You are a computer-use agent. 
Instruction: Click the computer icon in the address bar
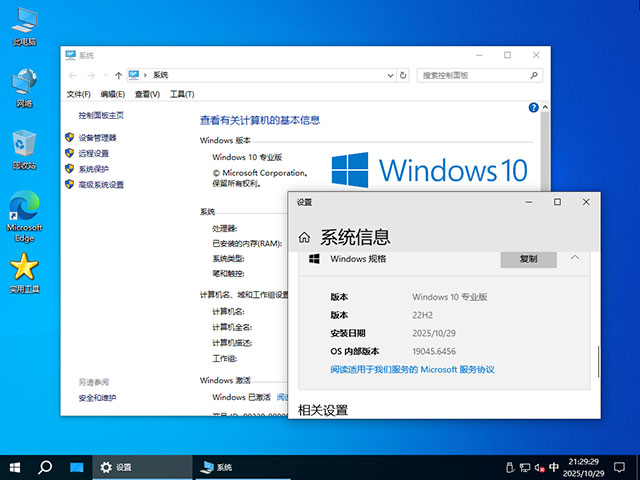134,75
